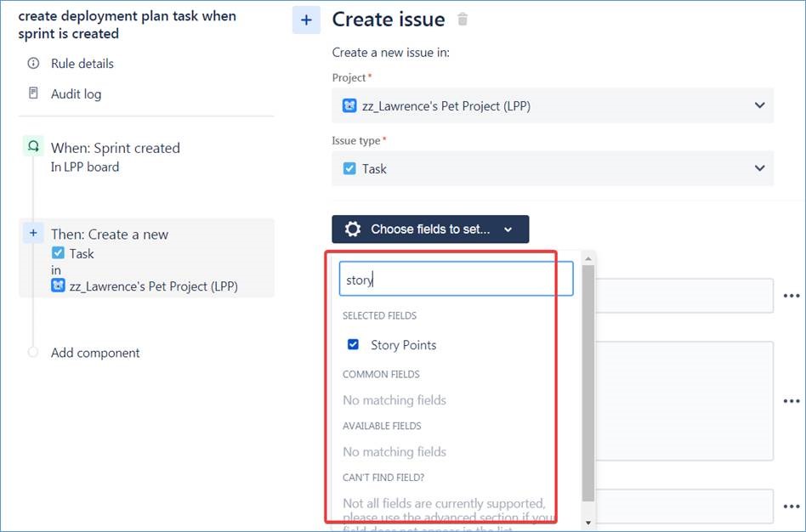The image size is (806, 532).
Task: Select the When: Sprint created trigger
Action: [115, 149]
